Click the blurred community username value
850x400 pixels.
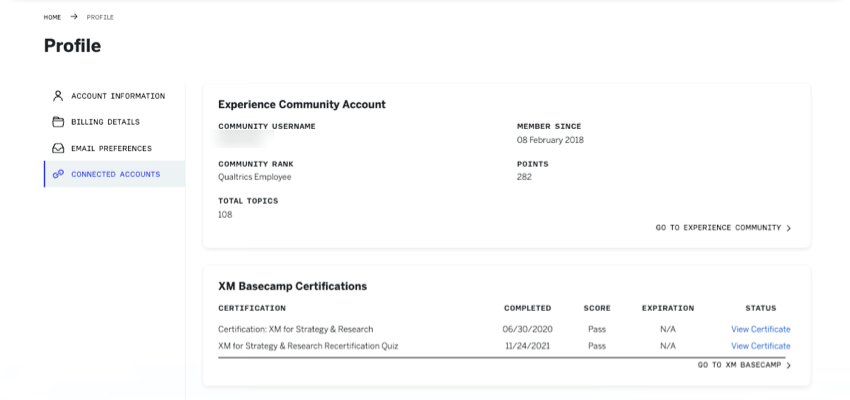click(243, 140)
